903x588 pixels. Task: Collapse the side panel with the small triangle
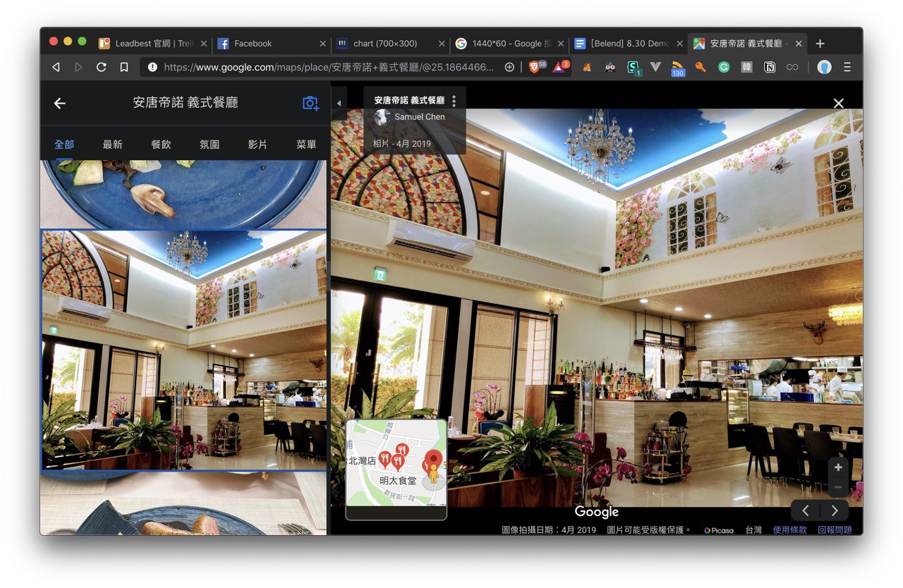[339, 103]
